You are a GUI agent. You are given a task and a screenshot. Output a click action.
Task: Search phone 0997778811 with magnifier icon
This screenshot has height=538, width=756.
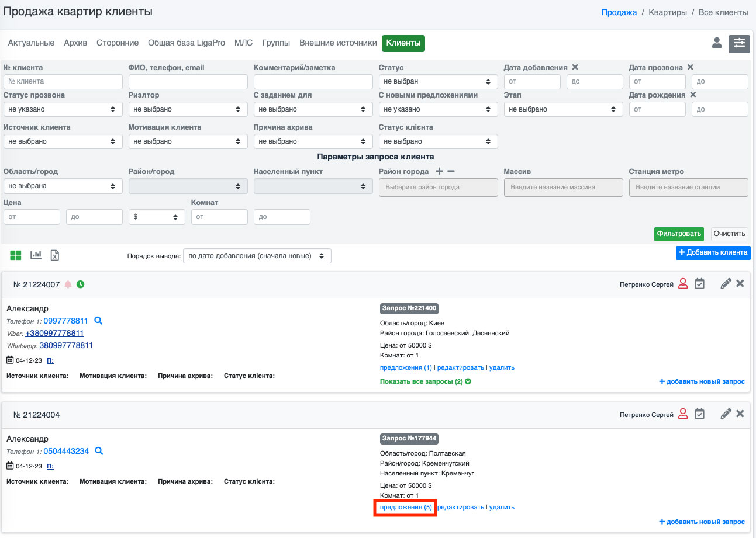click(99, 321)
